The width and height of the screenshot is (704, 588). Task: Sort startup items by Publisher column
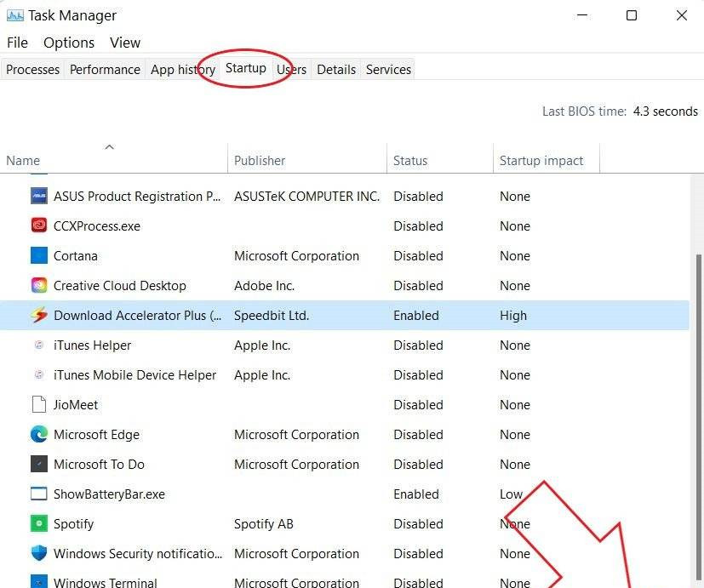pyautogui.click(x=259, y=160)
